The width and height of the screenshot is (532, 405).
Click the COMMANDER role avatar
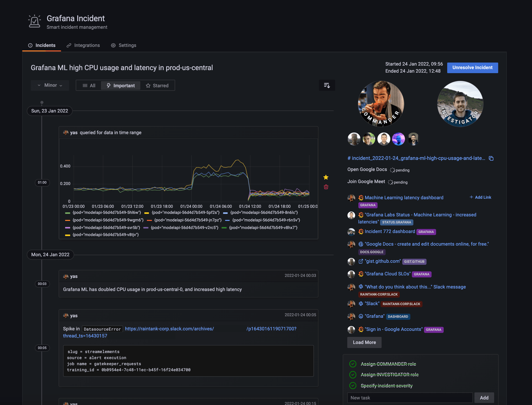[x=381, y=104]
